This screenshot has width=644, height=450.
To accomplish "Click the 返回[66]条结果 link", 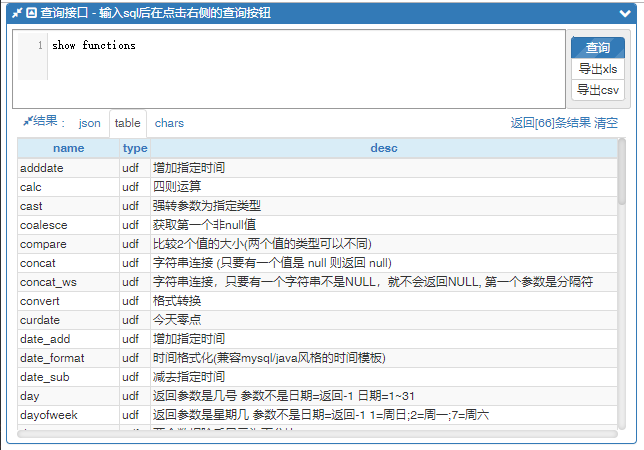I will 550,123.
